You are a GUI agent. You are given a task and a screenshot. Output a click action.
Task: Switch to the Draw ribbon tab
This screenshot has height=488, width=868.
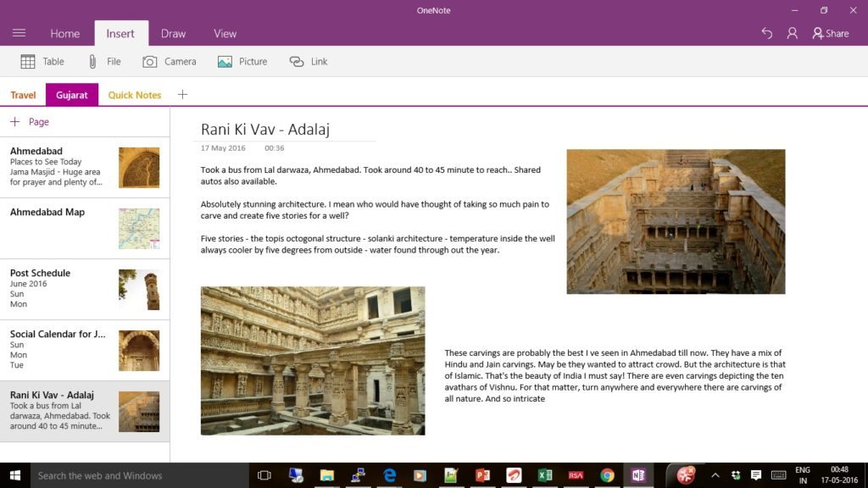[x=173, y=33]
